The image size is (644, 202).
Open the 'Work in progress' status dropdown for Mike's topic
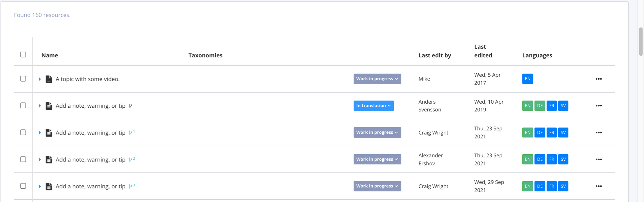pos(377,79)
